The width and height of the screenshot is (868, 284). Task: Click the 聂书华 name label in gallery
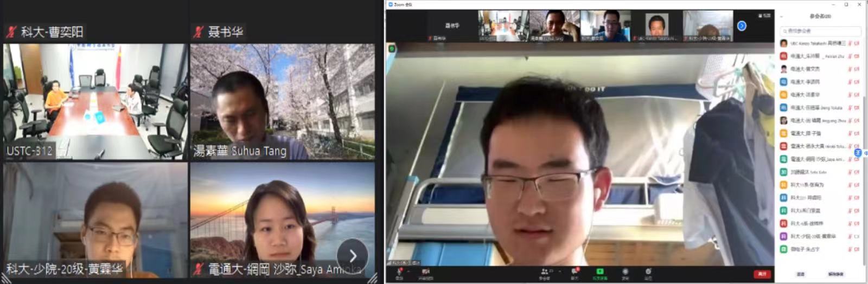pyautogui.click(x=225, y=32)
